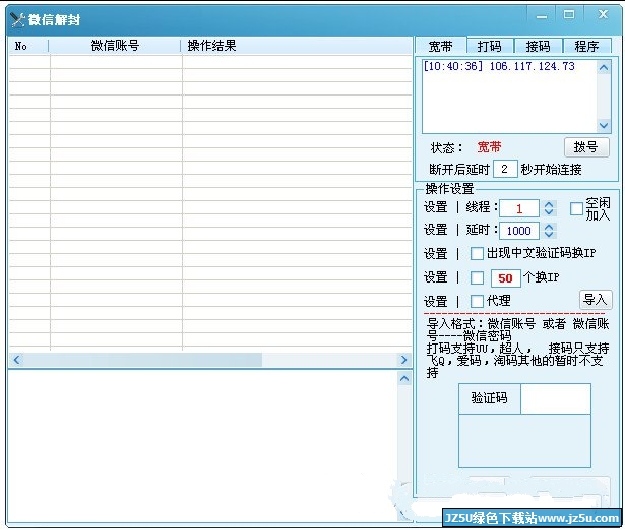Image resolution: width=625 pixels, height=530 pixels.
Task: Click the 微信解封 app icon in title bar
Action: (x=18, y=19)
